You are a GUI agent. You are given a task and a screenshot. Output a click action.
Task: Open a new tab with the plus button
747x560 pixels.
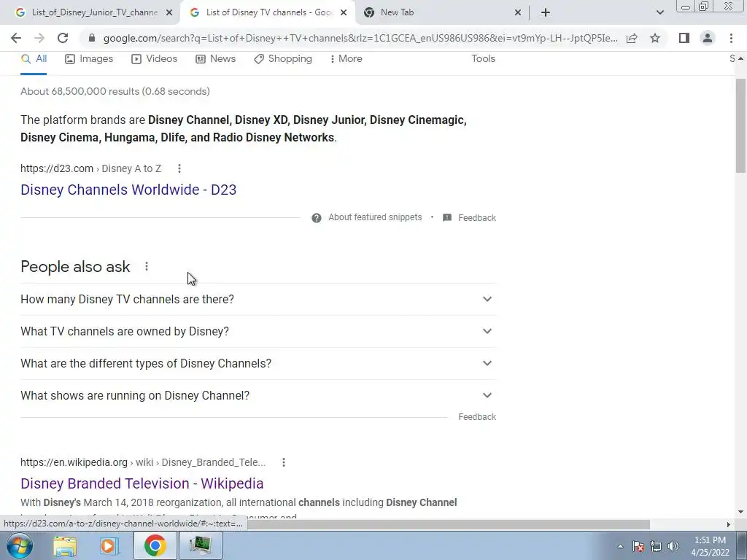tap(546, 12)
